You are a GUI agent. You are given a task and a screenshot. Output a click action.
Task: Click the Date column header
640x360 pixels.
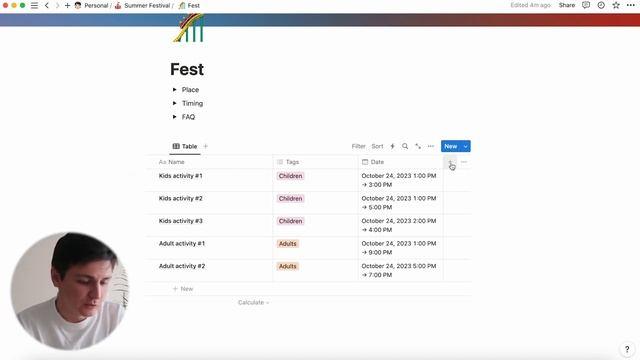pos(400,162)
